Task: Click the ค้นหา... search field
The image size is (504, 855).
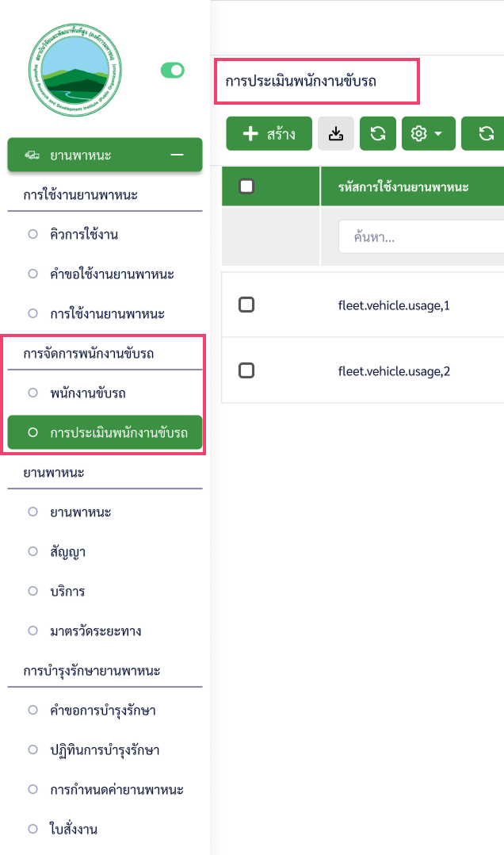Action: (420, 237)
